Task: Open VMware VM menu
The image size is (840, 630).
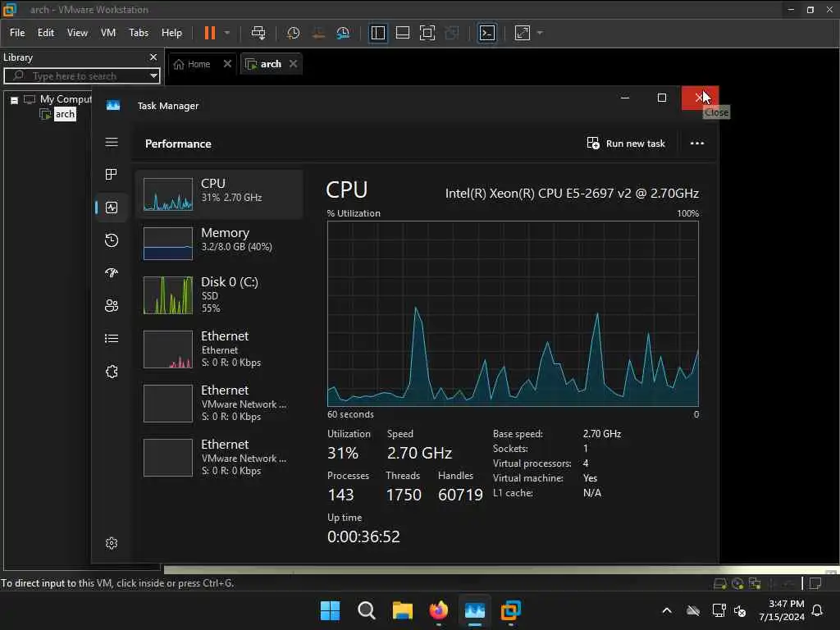Action: click(x=108, y=33)
